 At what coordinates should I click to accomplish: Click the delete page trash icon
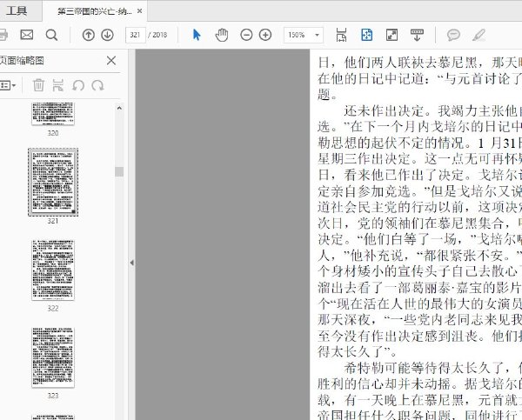pyautogui.click(x=38, y=85)
